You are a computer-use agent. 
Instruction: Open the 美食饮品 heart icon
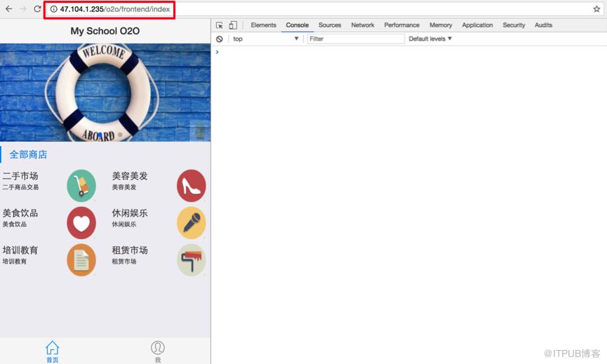(81, 223)
